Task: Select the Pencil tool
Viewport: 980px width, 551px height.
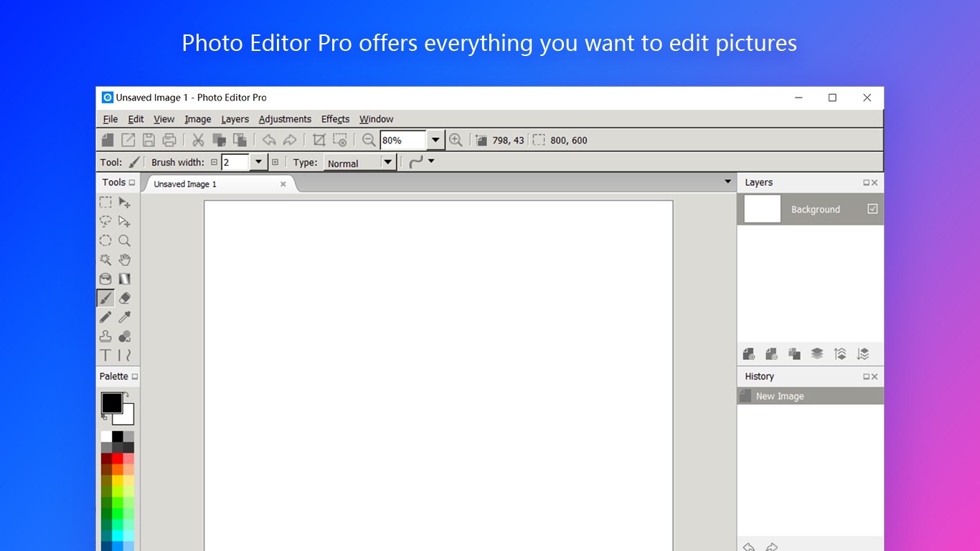Action: tap(105, 317)
